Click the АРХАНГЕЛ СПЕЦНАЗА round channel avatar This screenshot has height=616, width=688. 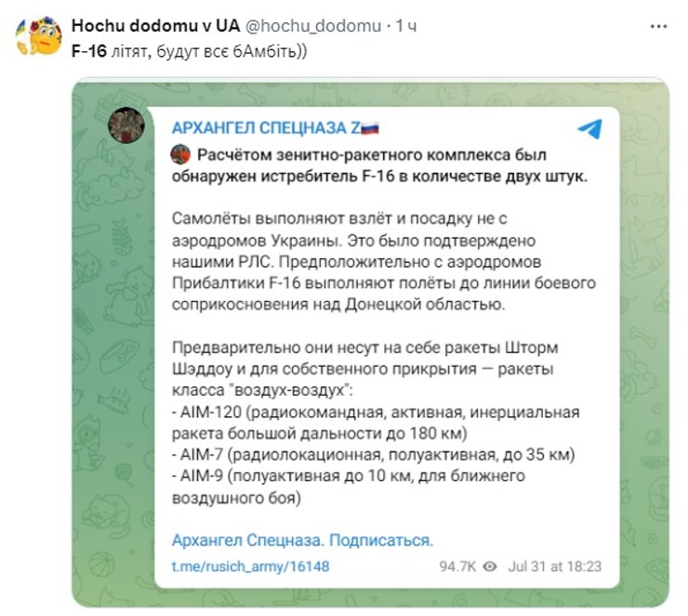click(x=126, y=125)
